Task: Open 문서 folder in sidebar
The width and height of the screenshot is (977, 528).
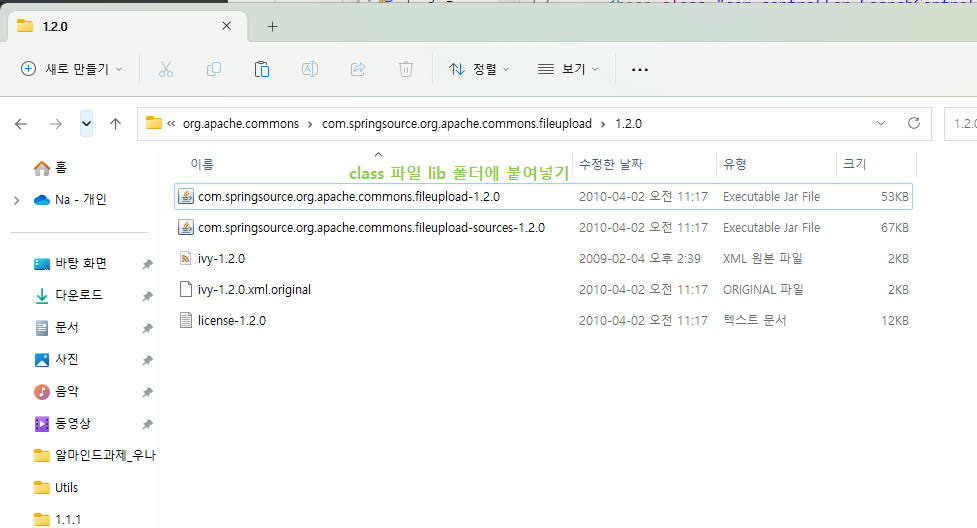Action: click(56, 327)
